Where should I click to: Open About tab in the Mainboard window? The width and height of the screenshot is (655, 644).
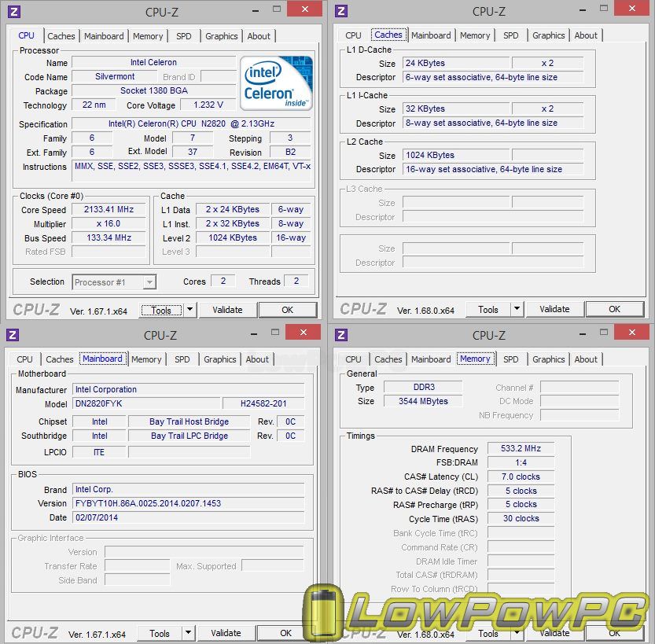(x=257, y=359)
